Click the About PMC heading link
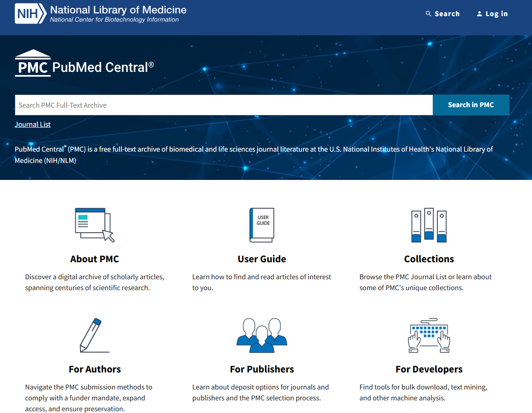Screen dimensions: 532x413 point(94,259)
